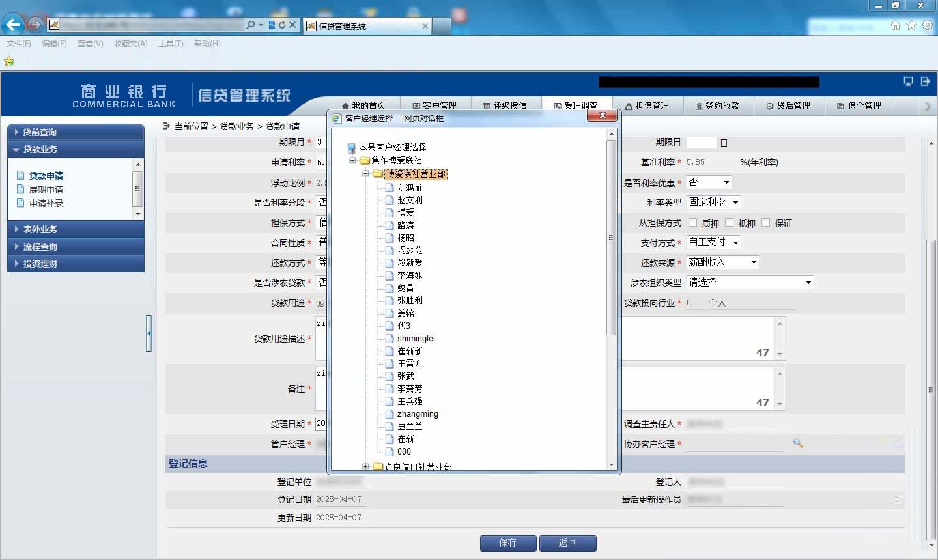
Task: Click the dialog scrollbar down arrow
Action: coord(611,465)
